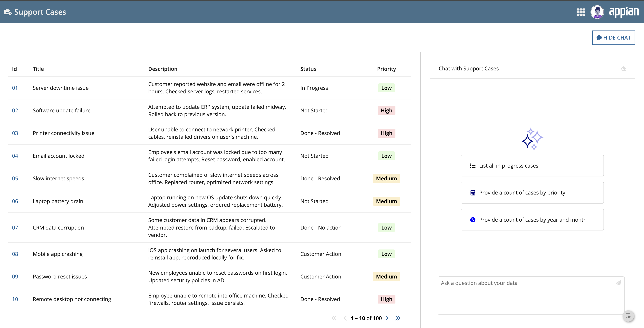Screen dimensions: 644x328
Task: Click 'In Progress' status of Server downtime issue
Action: 314,88
